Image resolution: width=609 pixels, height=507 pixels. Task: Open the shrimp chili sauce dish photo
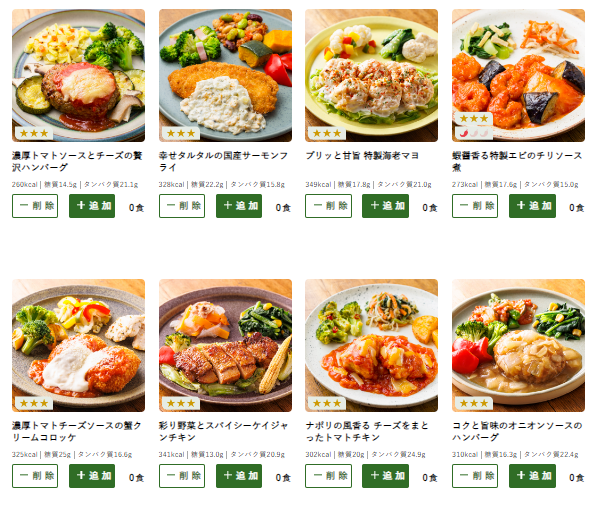(519, 75)
